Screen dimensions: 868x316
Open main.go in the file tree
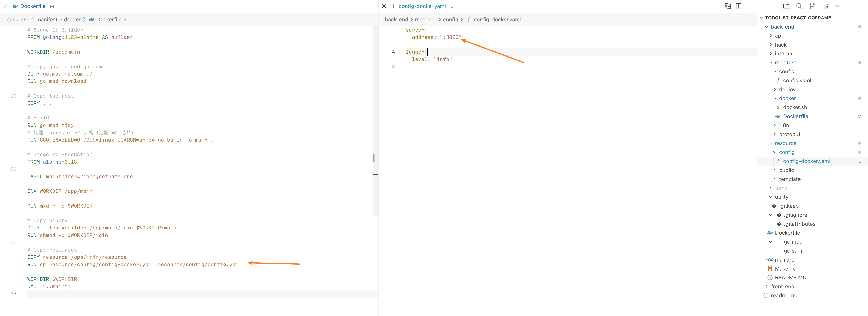(x=784, y=260)
